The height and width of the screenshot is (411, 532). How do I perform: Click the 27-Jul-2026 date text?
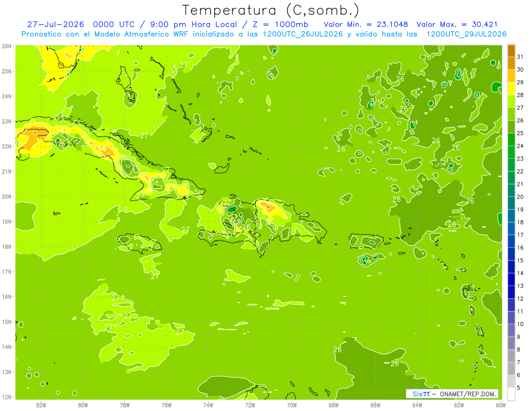(55, 24)
